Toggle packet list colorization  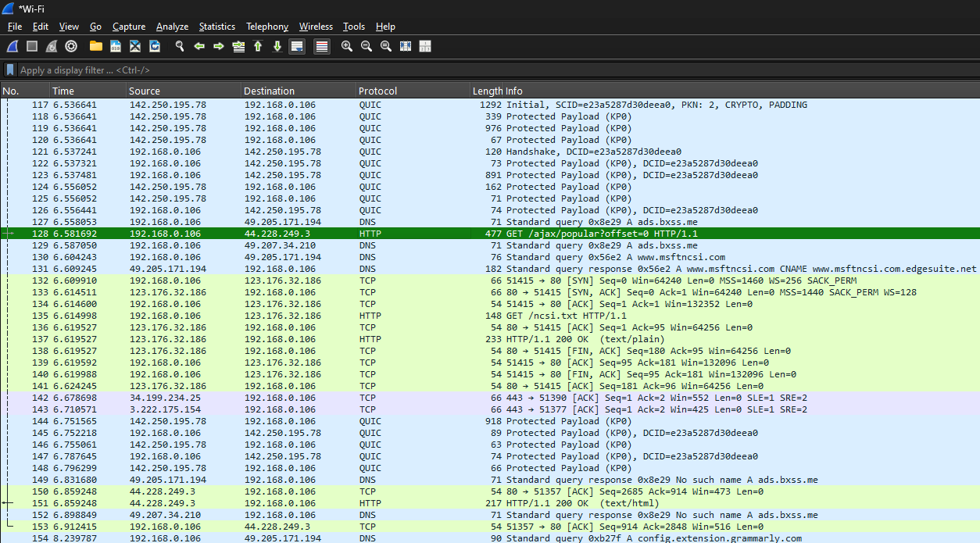point(322,47)
